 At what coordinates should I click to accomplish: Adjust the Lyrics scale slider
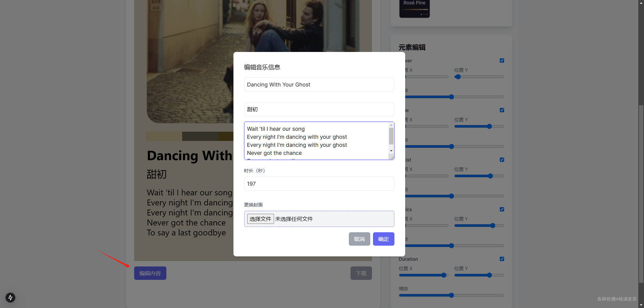coord(454,246)
